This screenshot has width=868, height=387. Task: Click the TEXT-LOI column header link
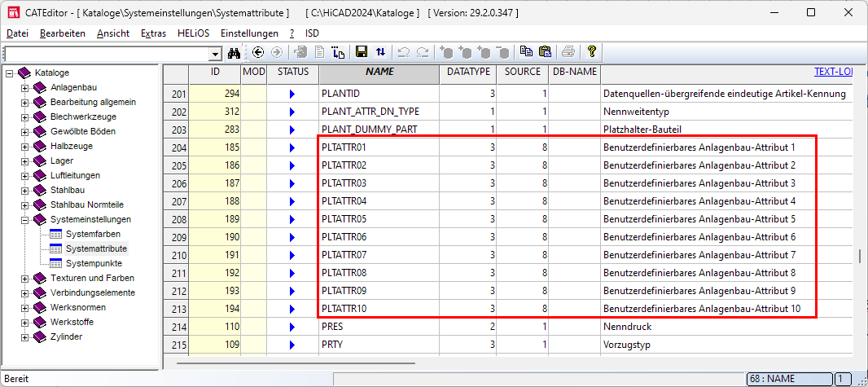pyautogui.click(x=832, y=72)
